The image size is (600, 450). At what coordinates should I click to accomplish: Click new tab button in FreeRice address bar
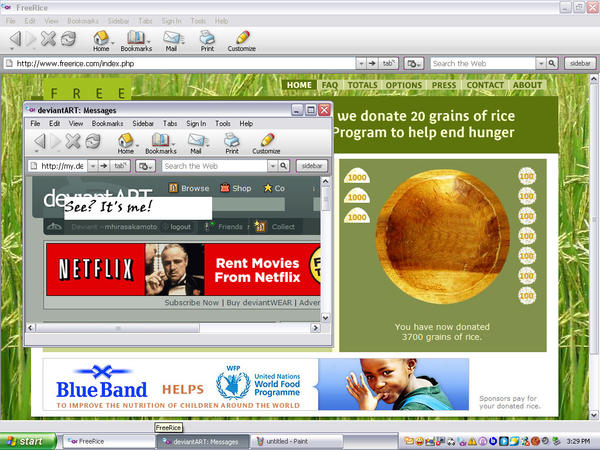click(x=388, y=64)
